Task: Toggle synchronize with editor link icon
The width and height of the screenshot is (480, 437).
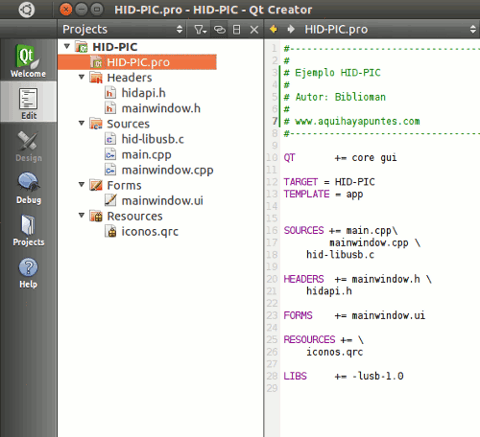Action: 219,30
